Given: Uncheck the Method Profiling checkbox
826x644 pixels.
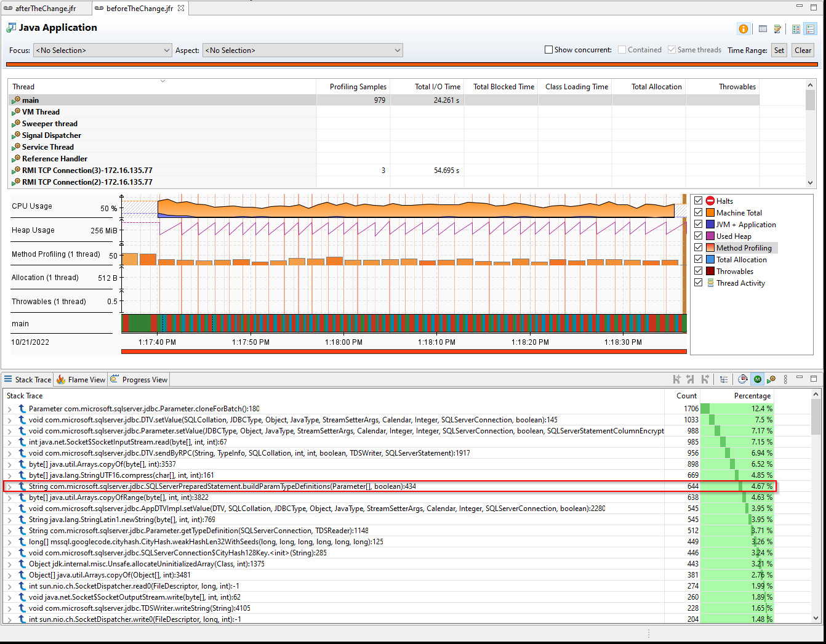Looking at the screenshot, I should coord(698,248).
